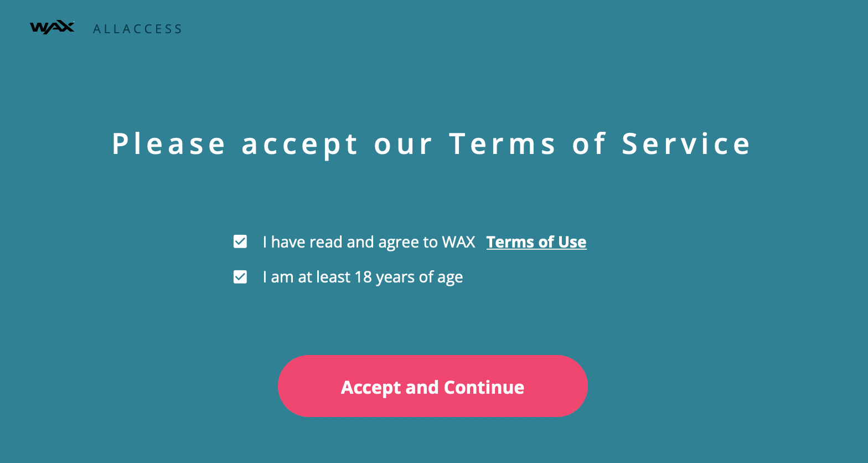Open the Terms of Use link
The height and width of the screenshot is (463, 868).
[536, 242]
